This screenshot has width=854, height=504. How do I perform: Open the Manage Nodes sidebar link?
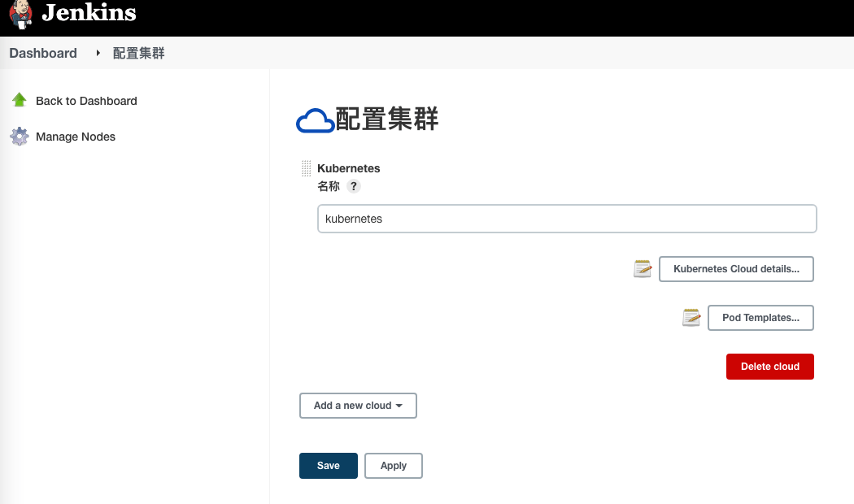[x=76, y=137]
